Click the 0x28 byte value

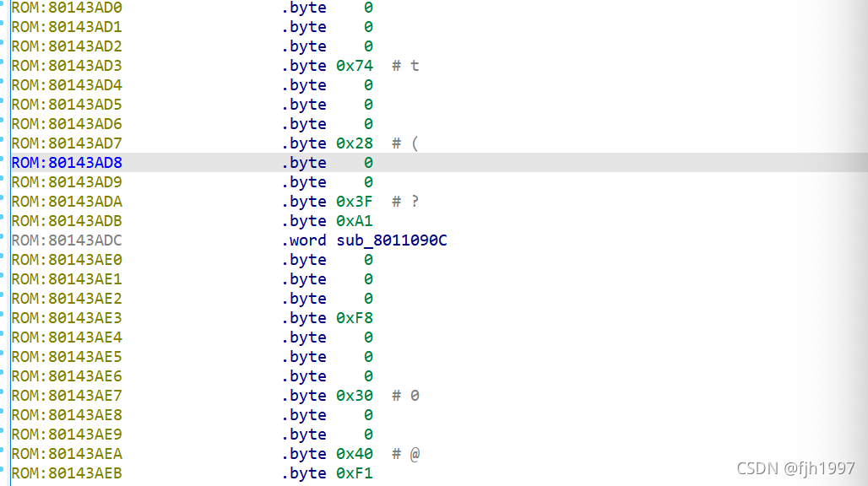click(x=355, y=143)
